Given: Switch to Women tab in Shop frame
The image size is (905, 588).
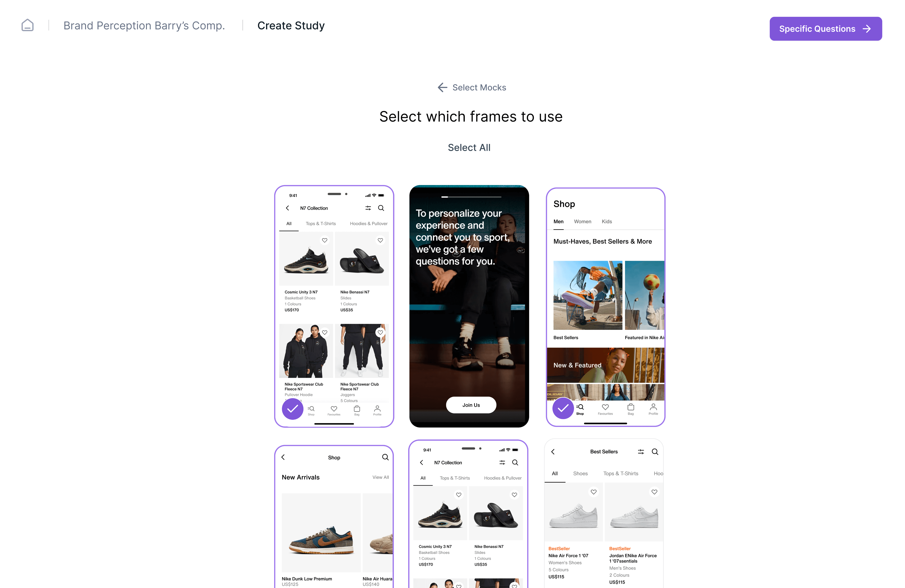Looking at the screenshot, I should pyautogui.click(x=582, y=221).
